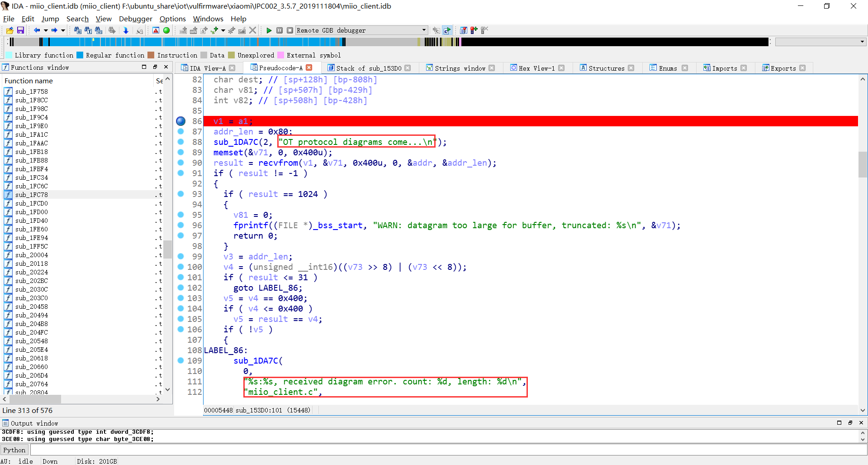This screenshot has height=465, width=868.
Task: Click the Open file folder icon
Action: 9,30
